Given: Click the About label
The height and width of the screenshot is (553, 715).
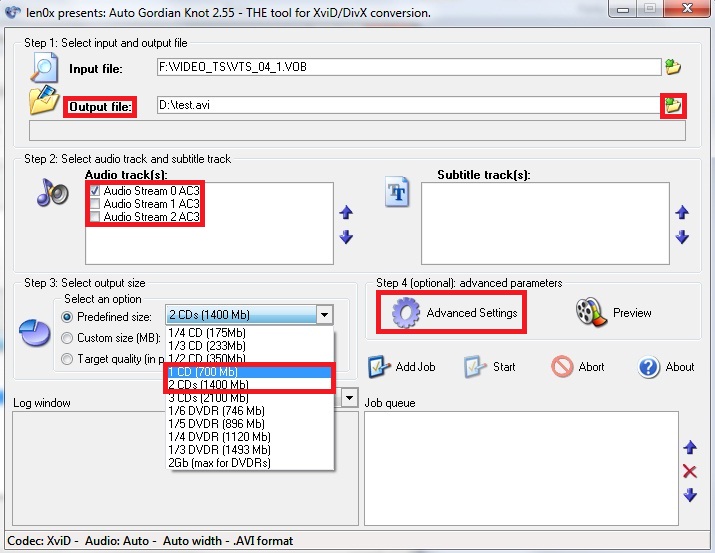Looking at the screenshot, I should (x=680, y=367).
